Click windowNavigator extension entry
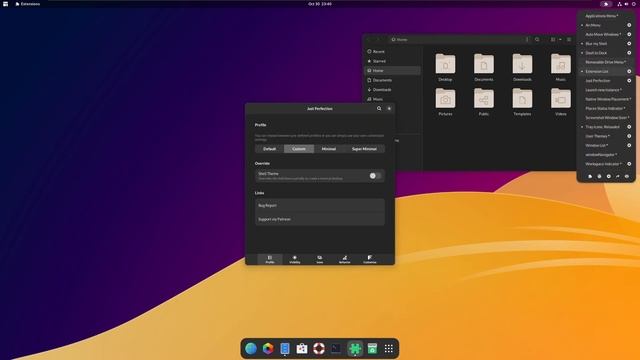 [x=606, y=155]
